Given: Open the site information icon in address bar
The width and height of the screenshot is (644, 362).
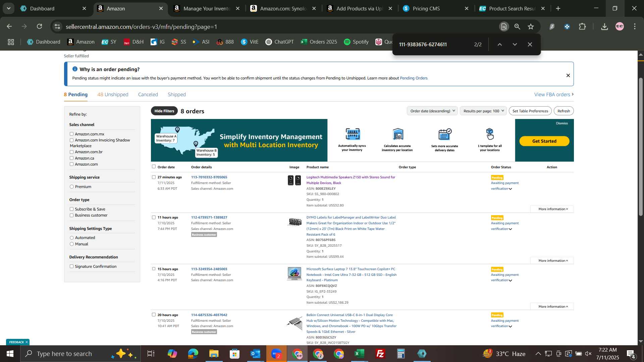Looking at the screenshot, I should [57, 26].
